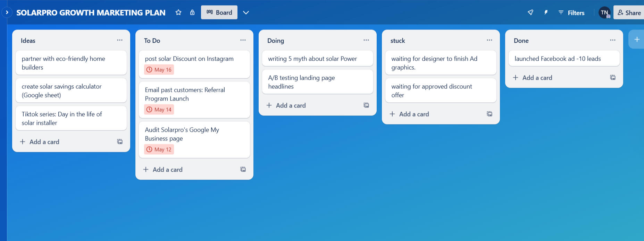Click the rocket Power-Ups icon
This screenshot has height=241, width=644.
click(x=530, y=12)
